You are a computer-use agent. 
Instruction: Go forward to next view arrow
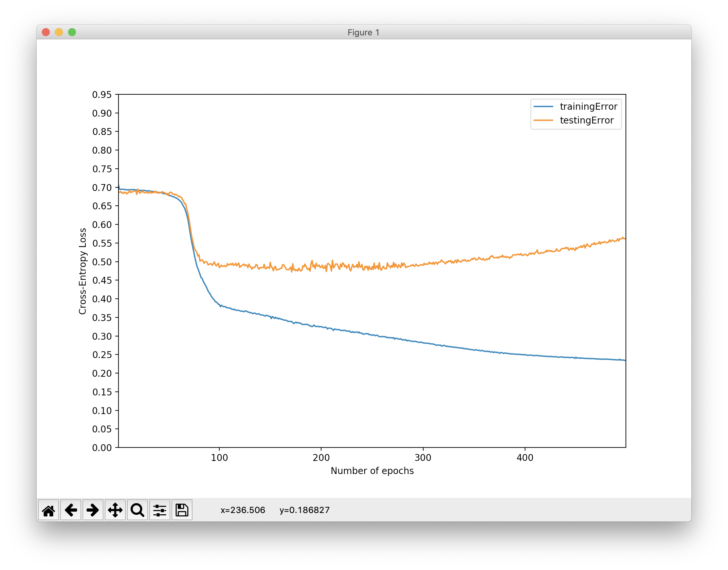click(93, 510)
